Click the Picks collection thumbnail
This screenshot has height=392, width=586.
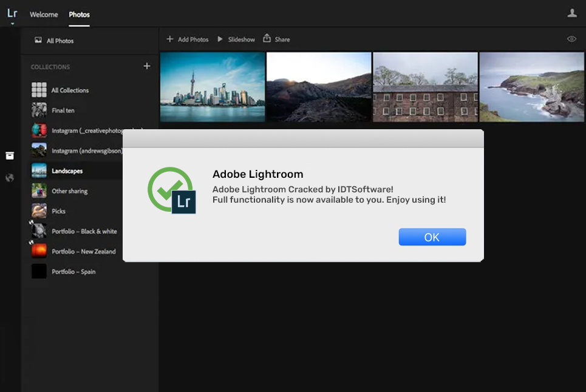click(39, 211)
